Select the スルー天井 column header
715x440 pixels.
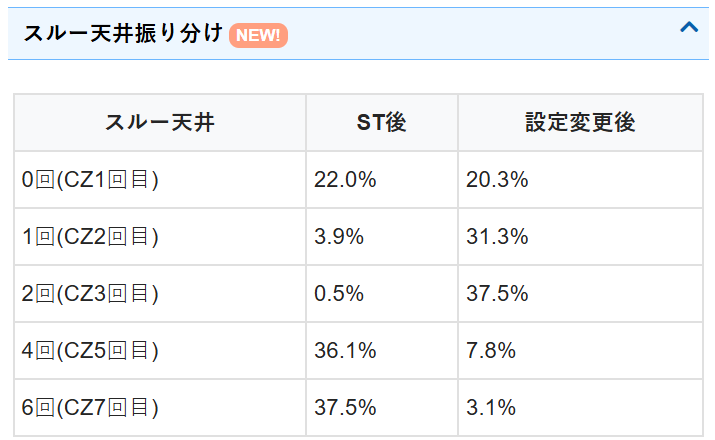160,123
